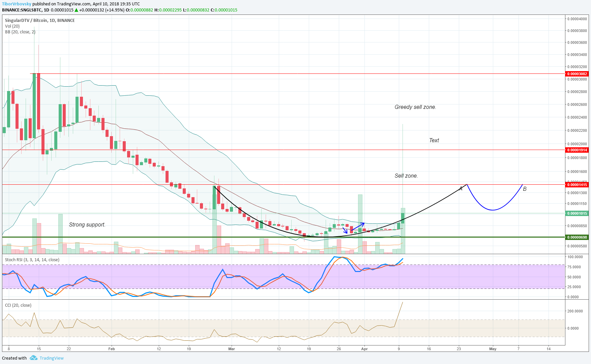This screenshot has height=364, width=591.
Task: Click the 'Mar' date axis label
Action: 232,349
